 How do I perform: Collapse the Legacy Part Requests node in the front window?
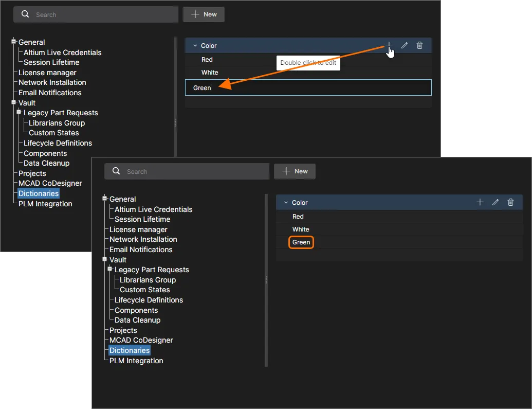(x=110, y=270)
